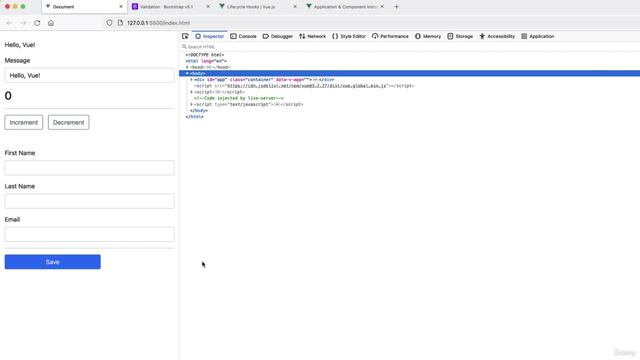
Task: Open a new browser tab with plus
Action: [x=396, y=7]
